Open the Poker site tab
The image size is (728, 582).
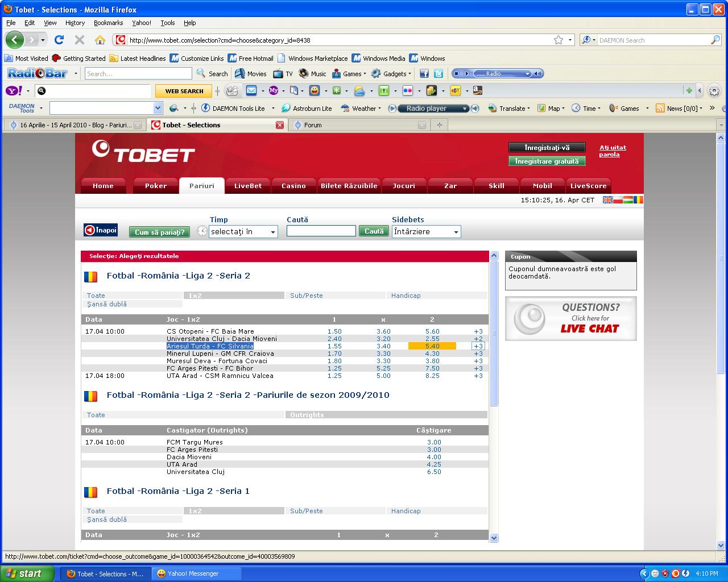pos(156,186)
